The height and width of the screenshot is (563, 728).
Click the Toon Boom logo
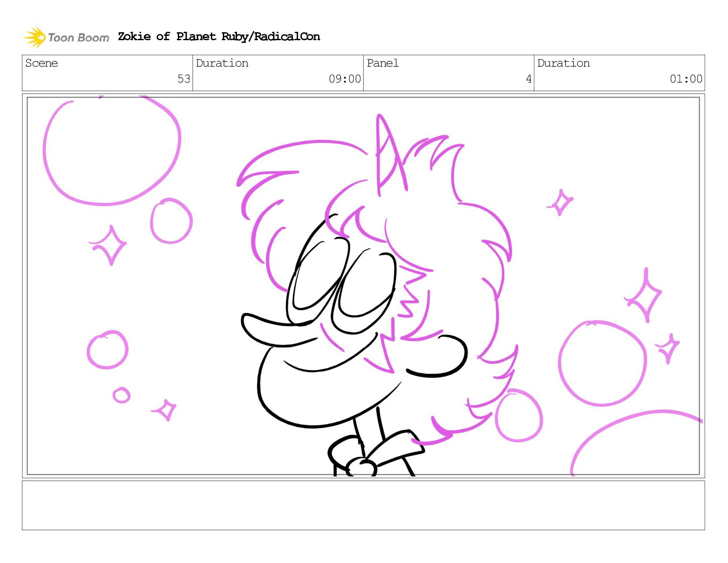click(66, 37)
